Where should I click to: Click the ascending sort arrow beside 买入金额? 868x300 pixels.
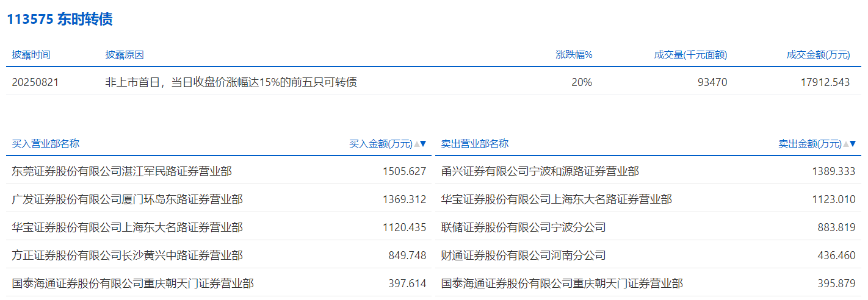[417, 145]
